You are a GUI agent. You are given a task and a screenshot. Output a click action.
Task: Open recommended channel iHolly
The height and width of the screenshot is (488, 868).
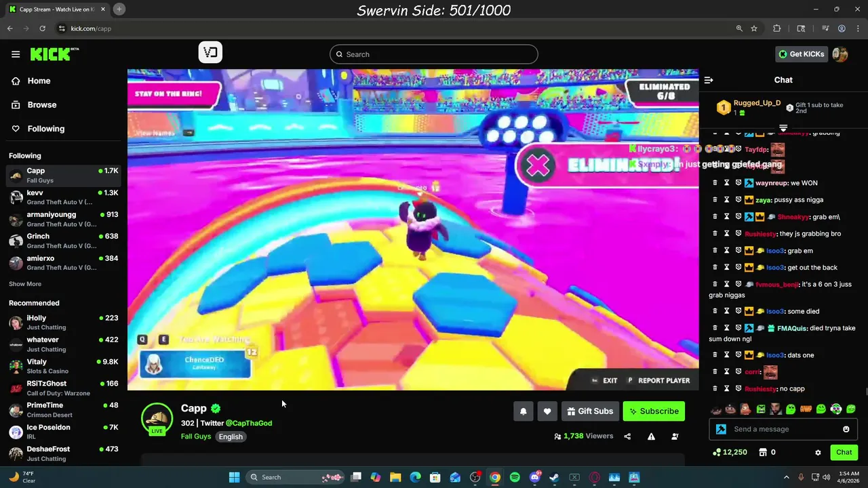tap(63, 323)
